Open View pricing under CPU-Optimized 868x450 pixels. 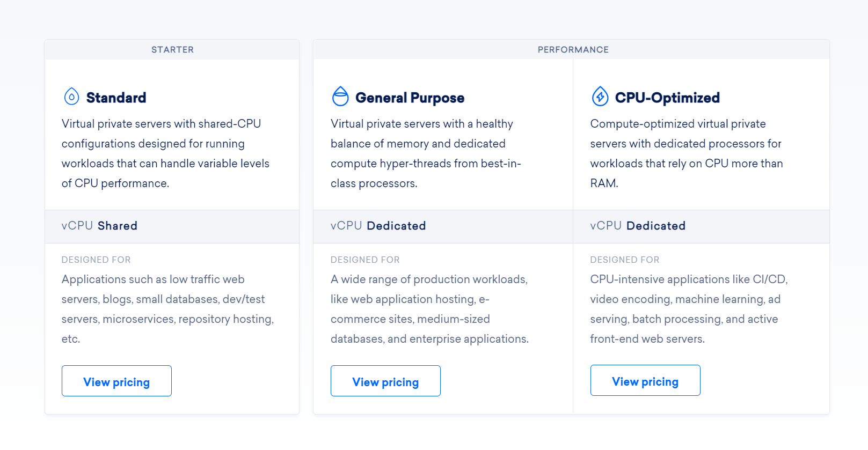tap(645, 381)
